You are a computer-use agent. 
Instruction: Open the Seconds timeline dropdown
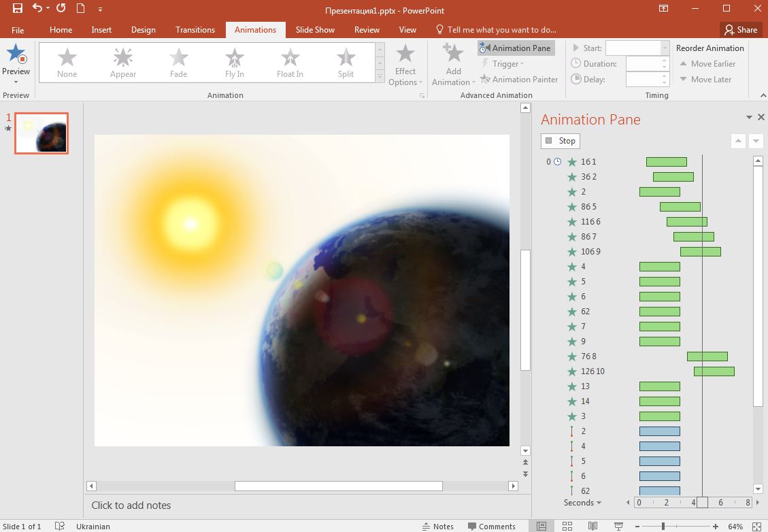pyautogui.click(x=582, y=503)
